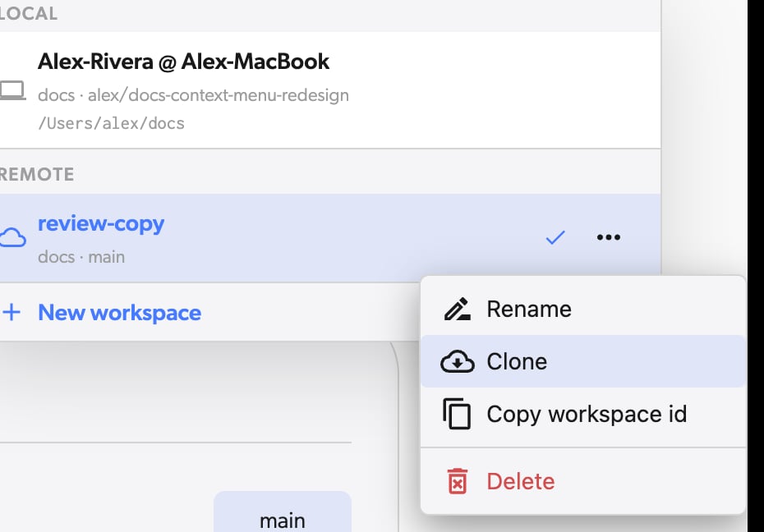
Task: Click the copy icon for workspace id
Action: (457, 414)
